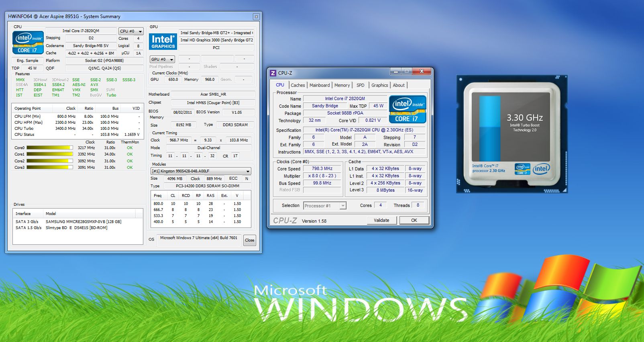Click the BIOS Version V1.05 field

coord(237,113)
